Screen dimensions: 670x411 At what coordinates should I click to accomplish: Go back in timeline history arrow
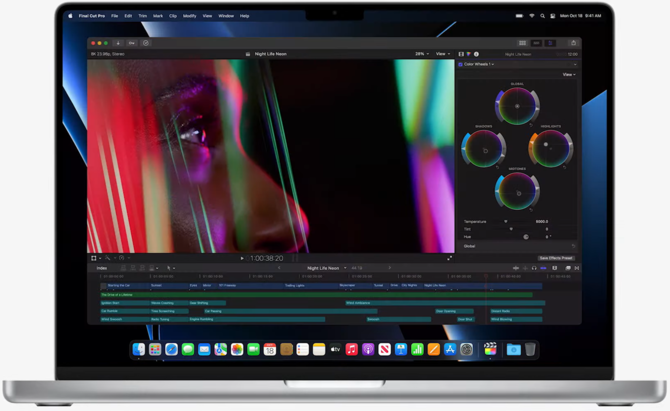click(279, 268)
